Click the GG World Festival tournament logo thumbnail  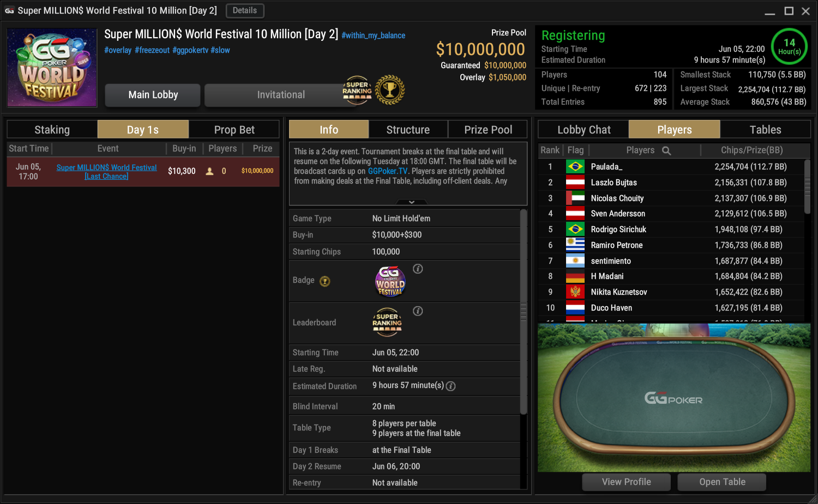click(52, 68)
